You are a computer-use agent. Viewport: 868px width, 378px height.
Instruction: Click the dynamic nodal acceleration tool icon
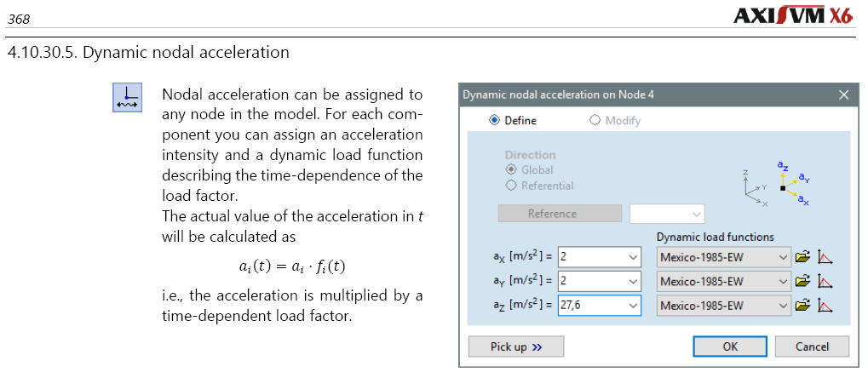(127, 97)
